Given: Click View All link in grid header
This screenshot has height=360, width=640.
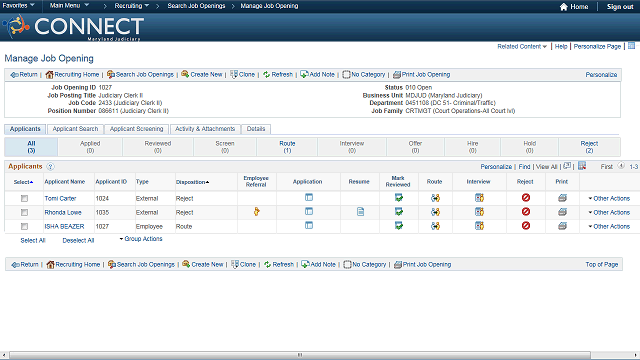Looking at the screenshot, I should click(x=546, y=167).
